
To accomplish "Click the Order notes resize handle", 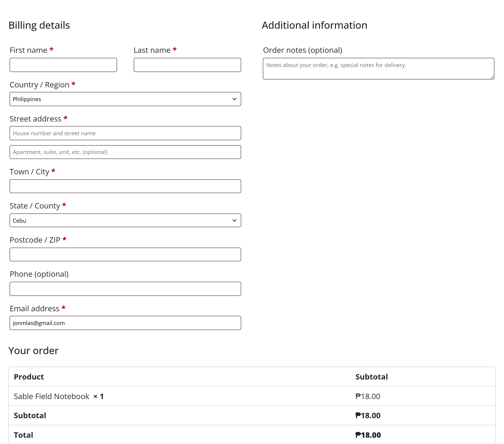I will point(492,77).
